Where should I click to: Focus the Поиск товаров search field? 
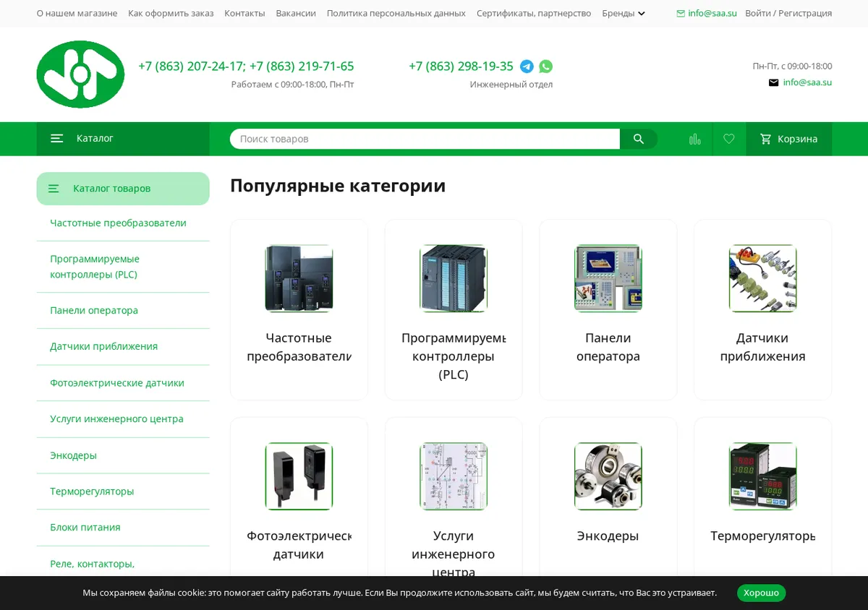click(425, 139)
